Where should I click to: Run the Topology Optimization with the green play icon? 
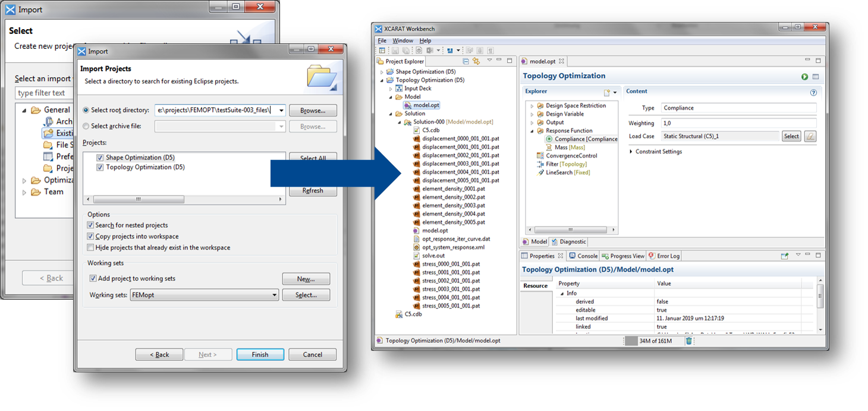point(804,77)
